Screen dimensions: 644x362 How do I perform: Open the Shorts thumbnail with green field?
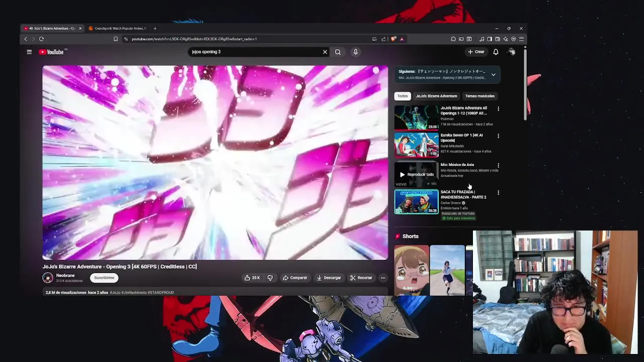(447, 270)
